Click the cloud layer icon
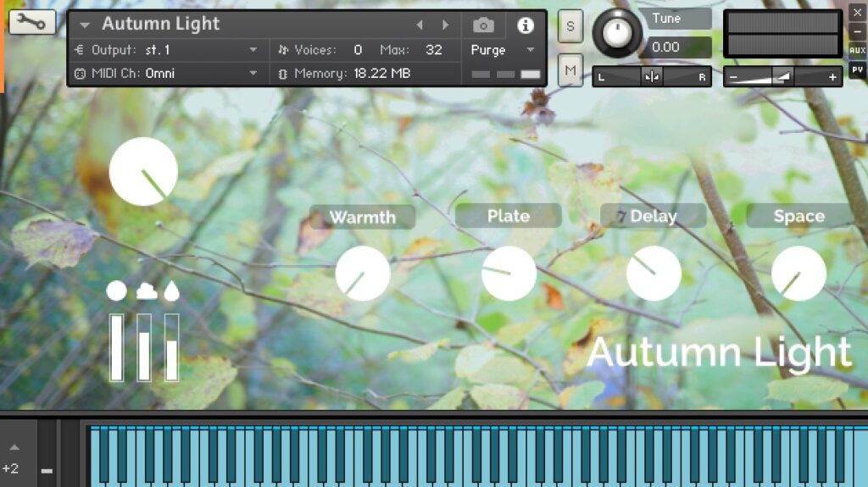The image size is (868, 487). (147, 291)
